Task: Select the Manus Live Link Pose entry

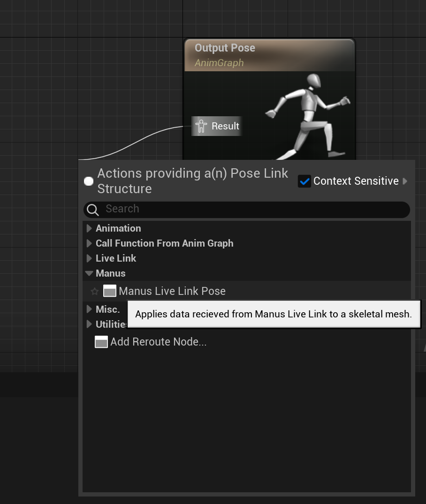Action: pyautogui.click(x=172, y=291)
